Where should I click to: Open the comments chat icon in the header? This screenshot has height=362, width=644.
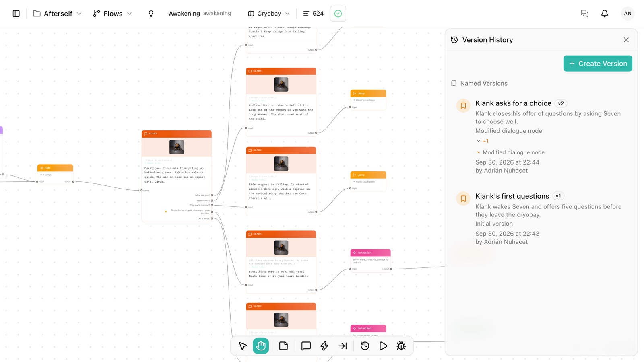584,14
